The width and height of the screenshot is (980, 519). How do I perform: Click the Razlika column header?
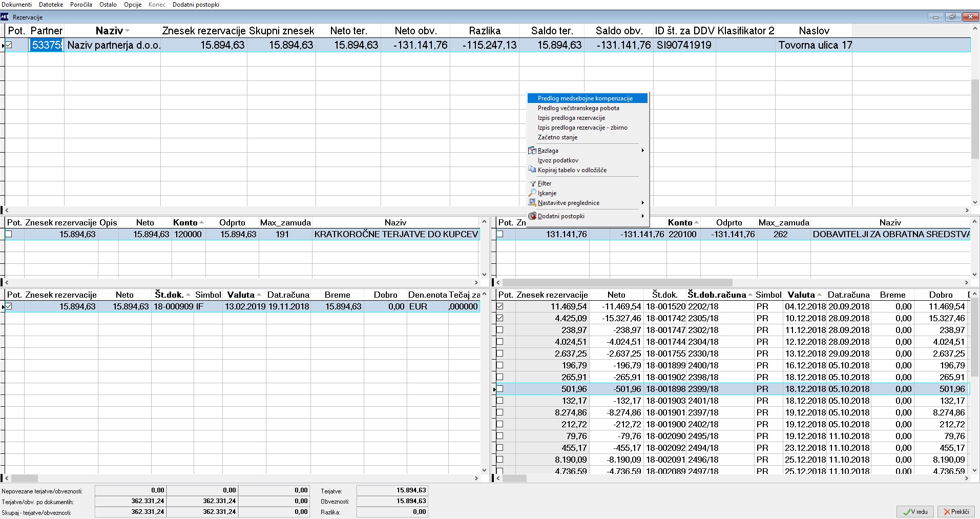[485, 31]
